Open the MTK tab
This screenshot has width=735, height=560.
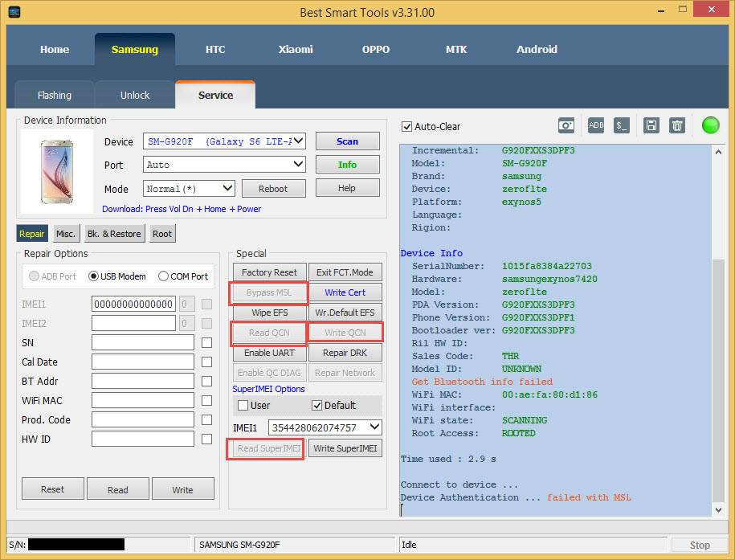456,49
